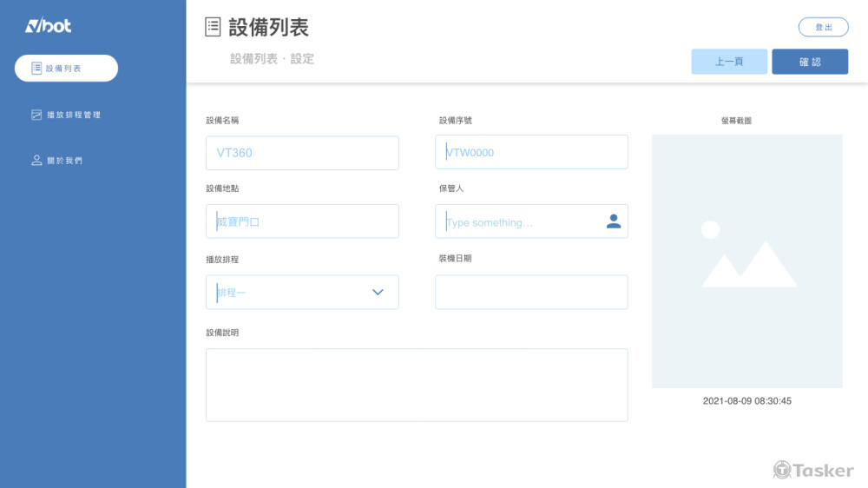Viewport: 868px width, 488px height.
Task: Click the 設備序號 serial number field
Action: (x=531, y=152)
